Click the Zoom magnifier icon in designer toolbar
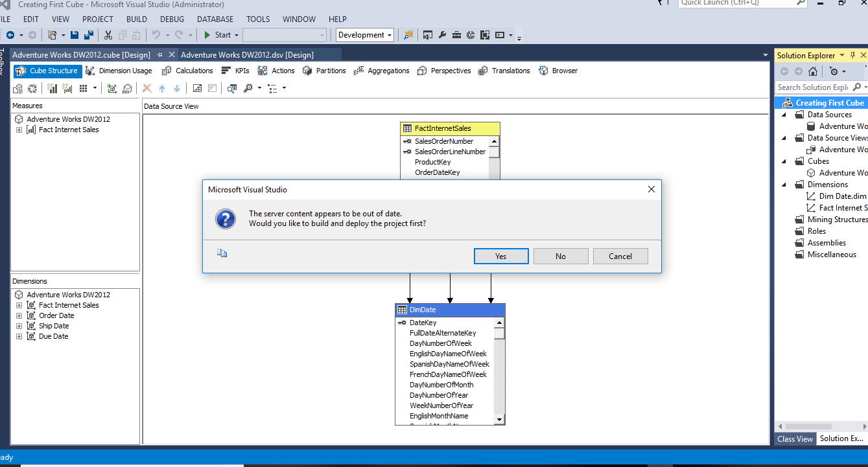This screenshot has height=467, width=868. coord(248,88)
